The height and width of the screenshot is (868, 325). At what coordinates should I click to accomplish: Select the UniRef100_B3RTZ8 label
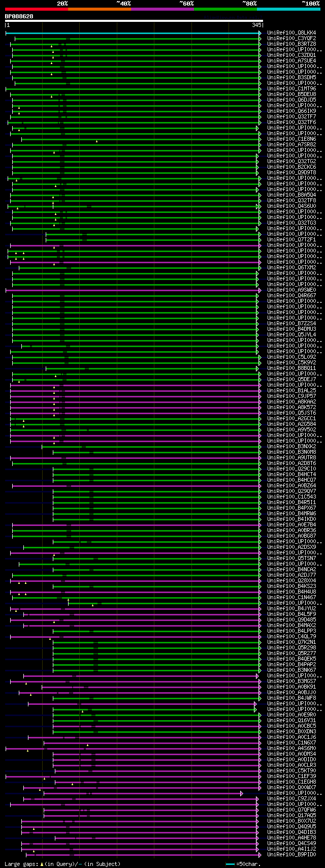pyautogui.click(x=291, y=44)
